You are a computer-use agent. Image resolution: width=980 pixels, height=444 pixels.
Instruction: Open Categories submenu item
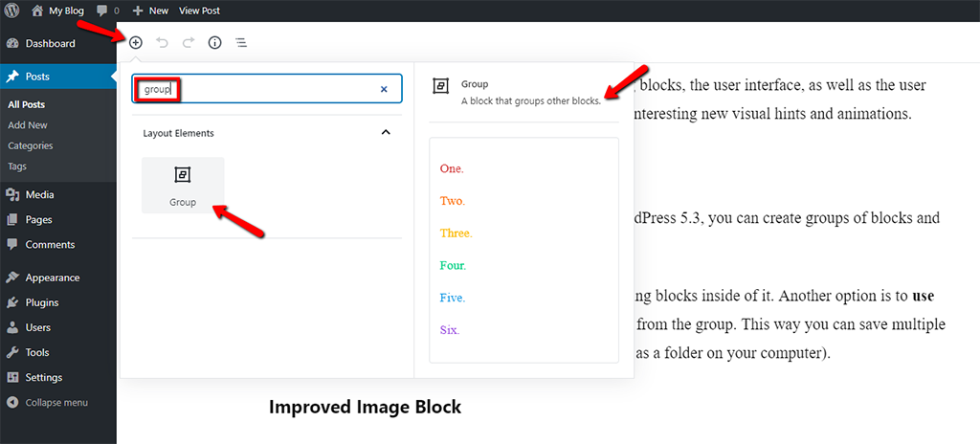pyautogui.click(x=30, y=145)
